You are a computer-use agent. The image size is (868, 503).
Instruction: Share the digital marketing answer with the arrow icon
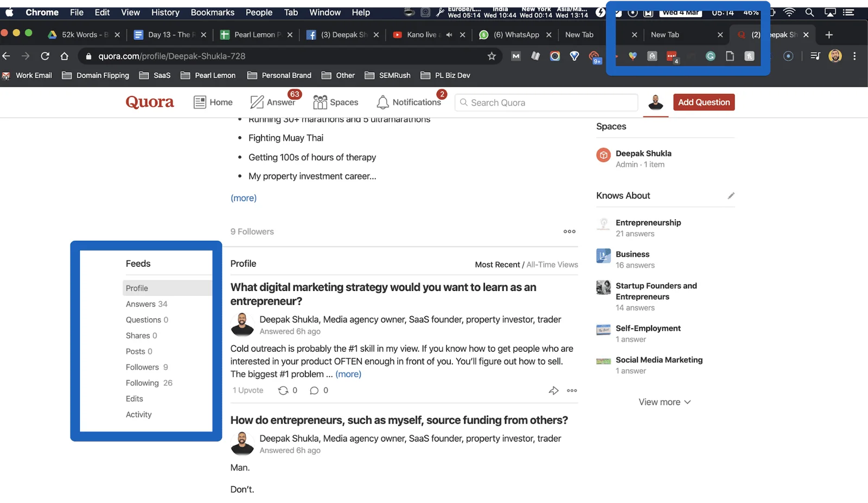[553, 390]
